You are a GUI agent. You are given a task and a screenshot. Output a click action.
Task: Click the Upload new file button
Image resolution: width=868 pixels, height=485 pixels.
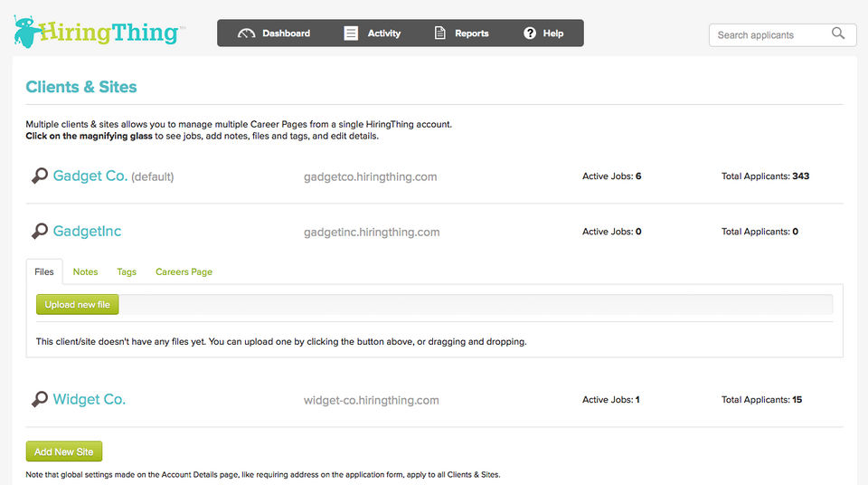[78, 304]
